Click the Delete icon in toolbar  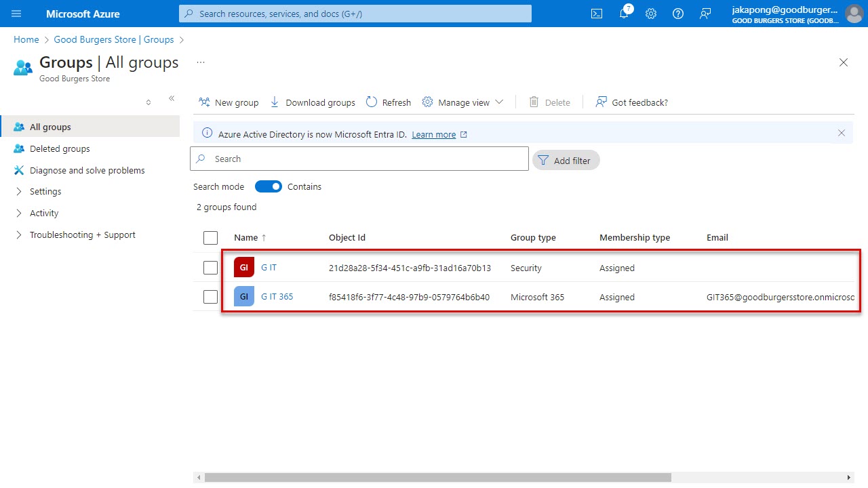coord(535,102)
